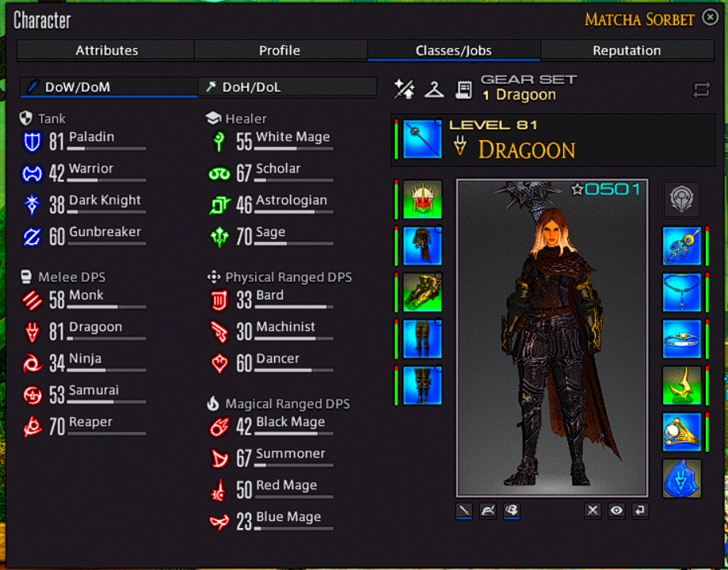Viewport: 728px width, 570px height.
Task: Click the Dragoon soul crystal slot
Action: 681,478
